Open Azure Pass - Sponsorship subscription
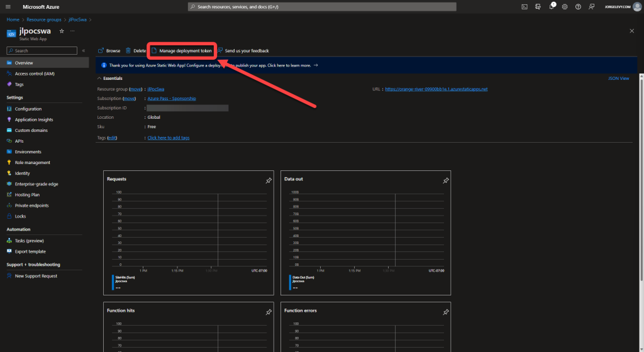644x352 pixels. pos(172,99)
